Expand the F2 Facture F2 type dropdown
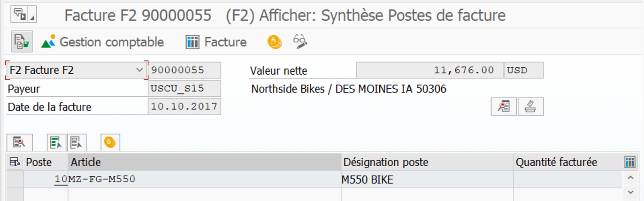The width and height of the screenshot is (644, 201). tap(139, 70)
